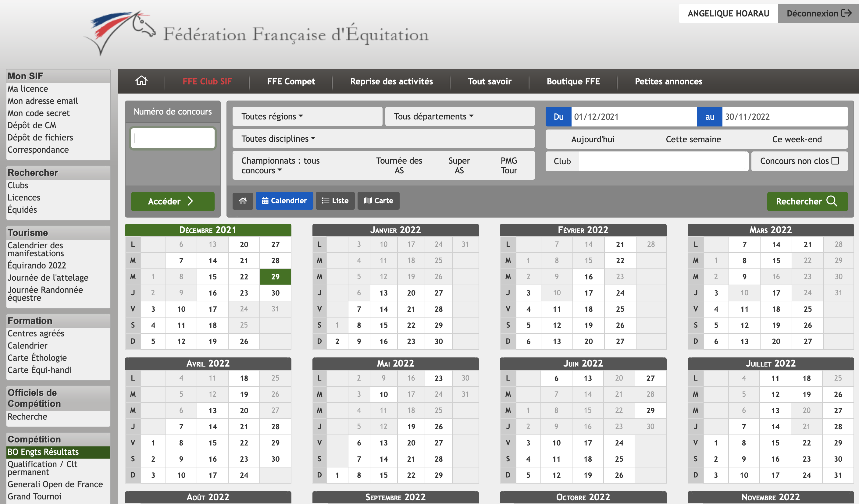
Task: Open Dépôt de fichiers link
Action: click(40, 137)
